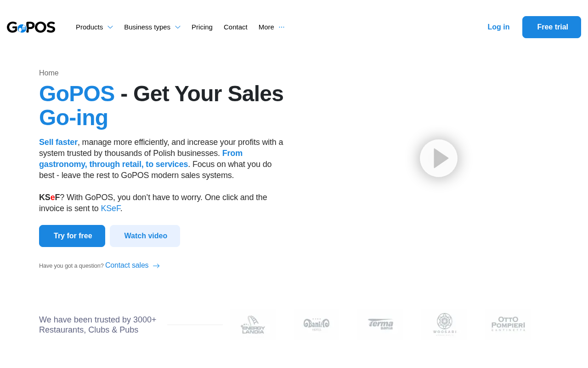This screenshot has width=588, height=368.
Task: Go to the Contact page
Action: coord(236,27)
